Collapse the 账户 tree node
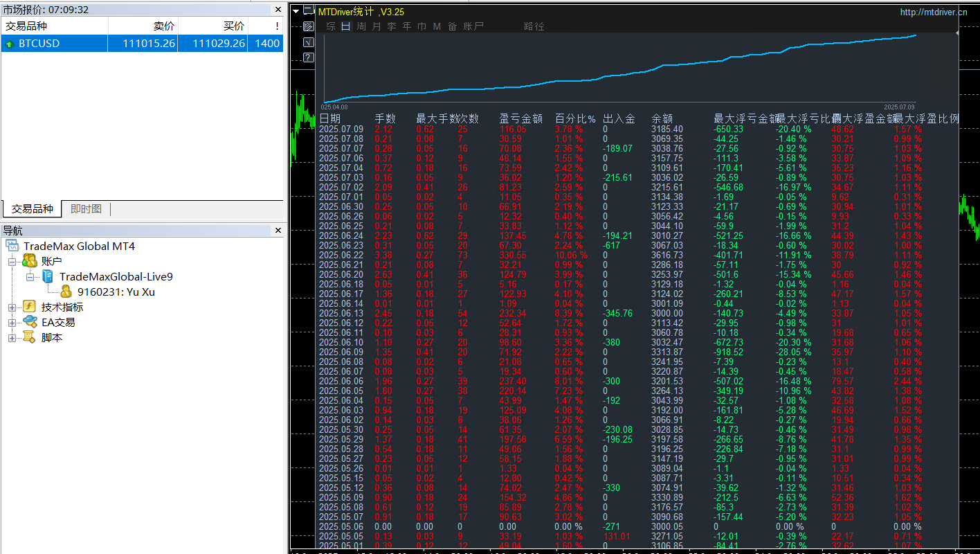The height and width of the screenshot is (554, 980). (x=12, y=262)
